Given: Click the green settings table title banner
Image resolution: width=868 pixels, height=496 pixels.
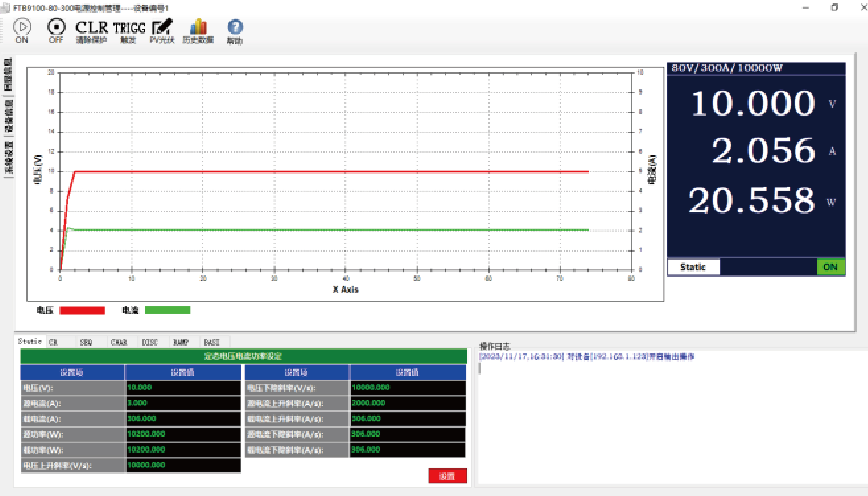Looking at the screenshot, I should click(244, 356).
